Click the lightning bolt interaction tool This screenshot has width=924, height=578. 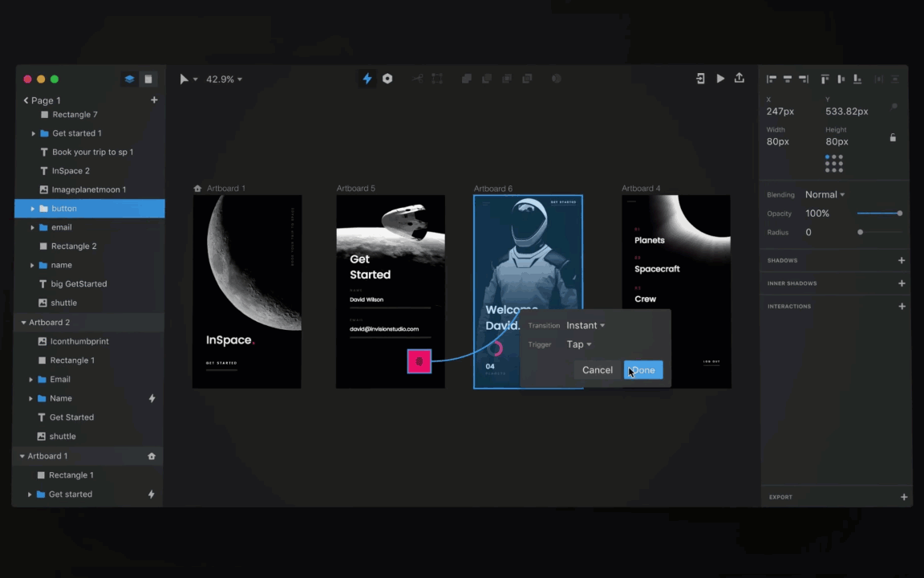367,79
